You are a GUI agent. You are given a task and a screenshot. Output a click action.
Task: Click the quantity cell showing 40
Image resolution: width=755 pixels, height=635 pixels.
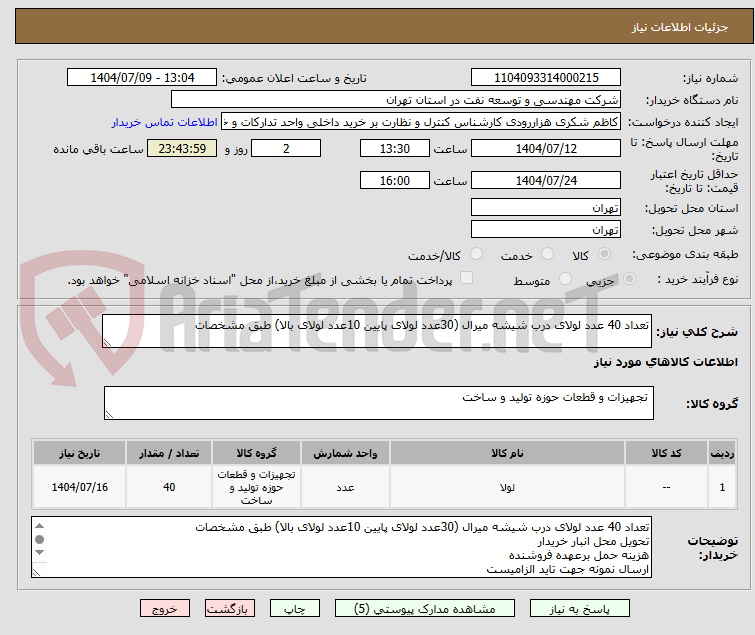[169, 487]
